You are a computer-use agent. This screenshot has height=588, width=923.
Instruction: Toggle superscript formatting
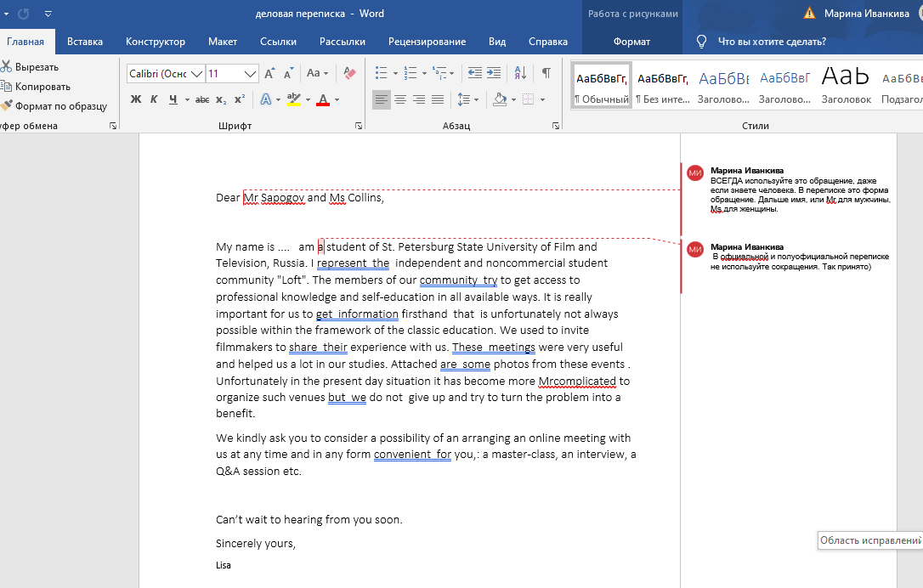pos(240,99)
